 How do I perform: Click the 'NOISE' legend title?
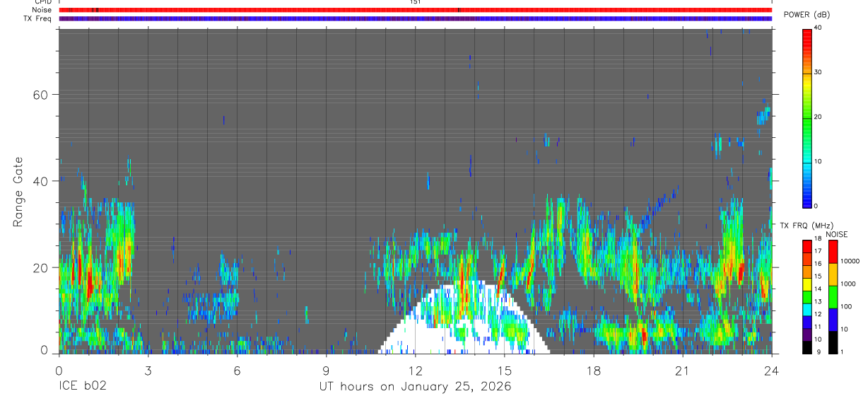[836, 234]
